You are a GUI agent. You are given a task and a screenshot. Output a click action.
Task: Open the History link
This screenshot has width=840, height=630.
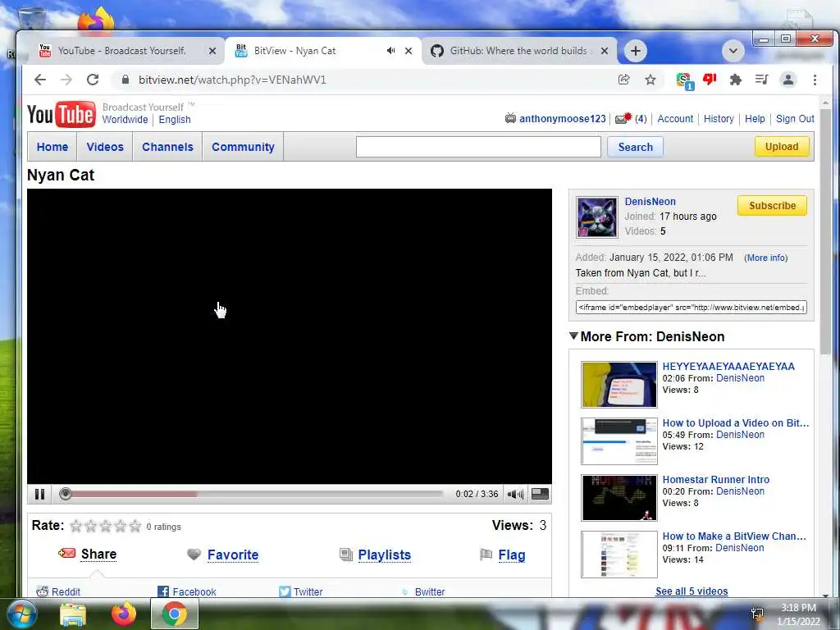(x=719, y=118)
